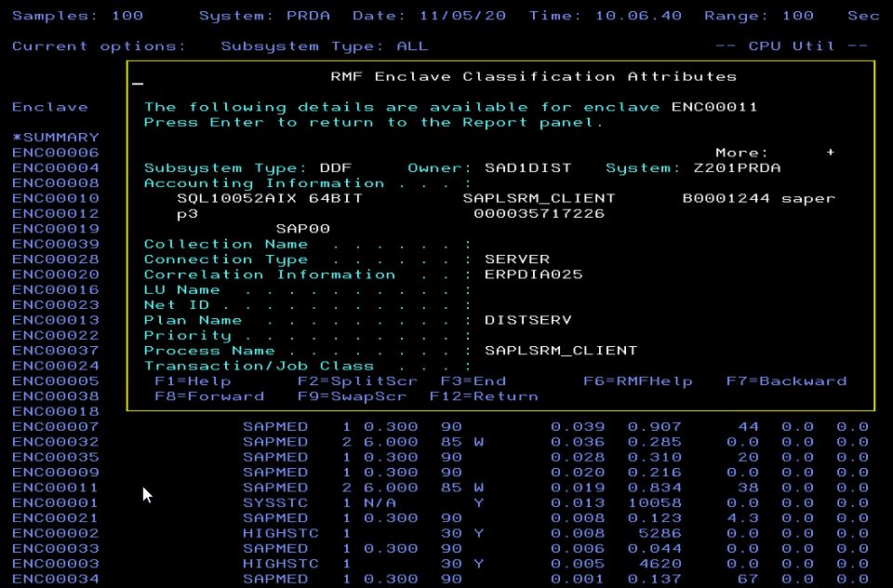The image size is (893, 588).
Task: Select enclave ENC00010 in the list
Action: point(55,198)
